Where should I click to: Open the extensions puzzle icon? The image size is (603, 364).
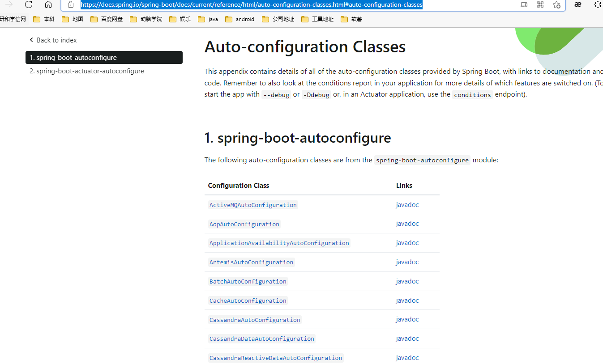pyautogui.click(x=598, y=4)
